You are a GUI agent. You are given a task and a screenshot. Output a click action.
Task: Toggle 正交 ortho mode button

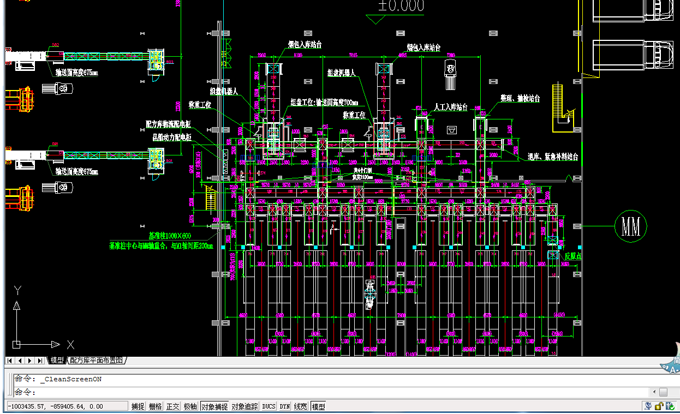(x=172, y=407)
